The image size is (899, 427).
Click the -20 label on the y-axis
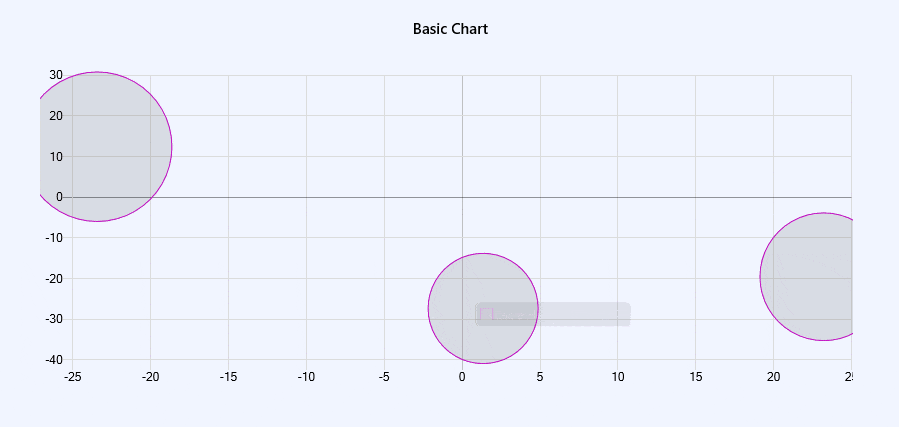coord(54,279)
